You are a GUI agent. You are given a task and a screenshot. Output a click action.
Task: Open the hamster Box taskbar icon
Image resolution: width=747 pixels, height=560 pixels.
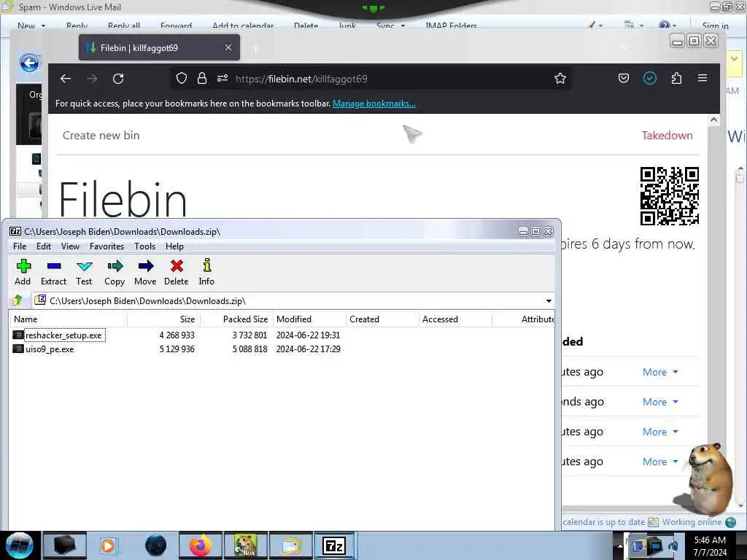tap(245, 545)
